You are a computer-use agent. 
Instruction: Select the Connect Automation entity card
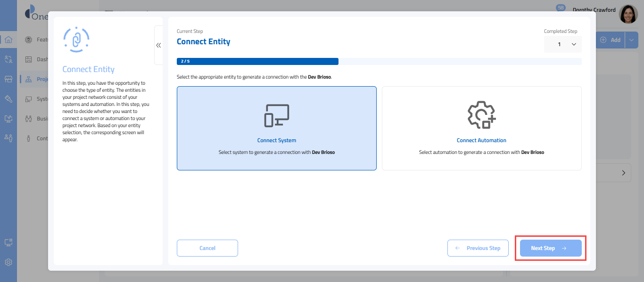point(481,128)
